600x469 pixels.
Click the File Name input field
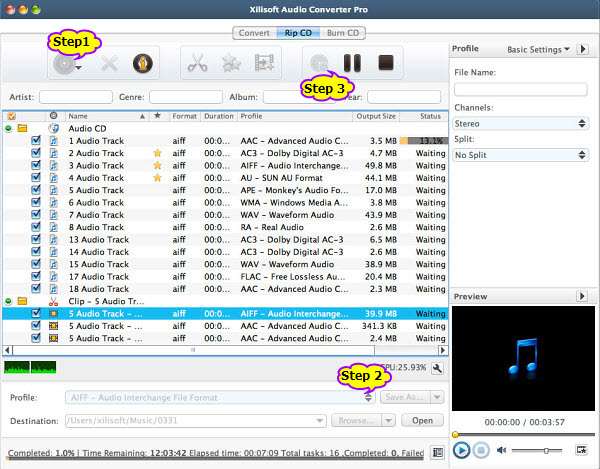520,90
